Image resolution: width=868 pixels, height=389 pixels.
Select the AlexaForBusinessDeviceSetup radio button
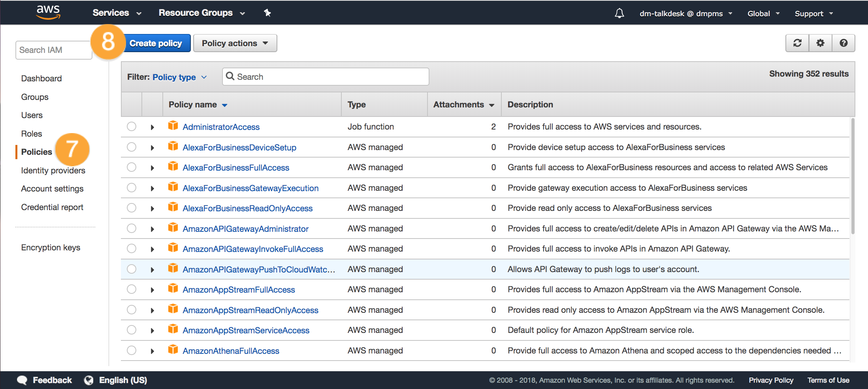[132, 147]
